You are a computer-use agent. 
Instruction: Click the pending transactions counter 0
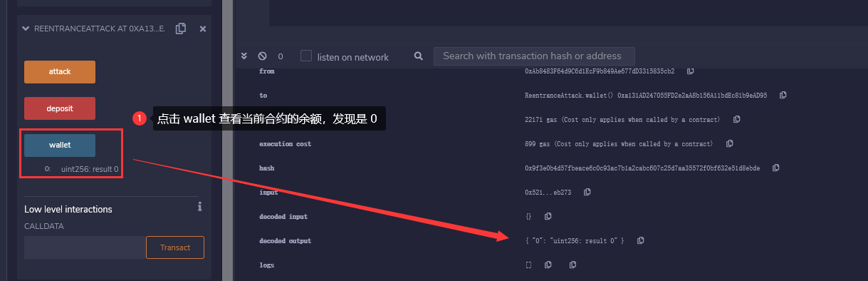click(x=281, y=56)
